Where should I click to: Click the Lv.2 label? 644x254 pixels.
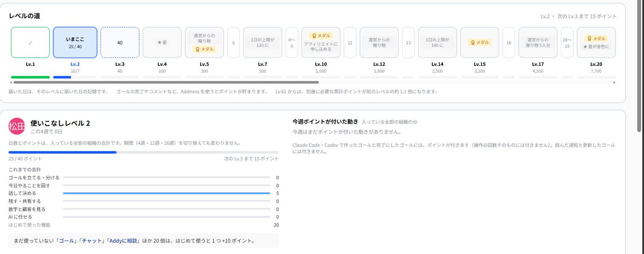coord(75,64)
